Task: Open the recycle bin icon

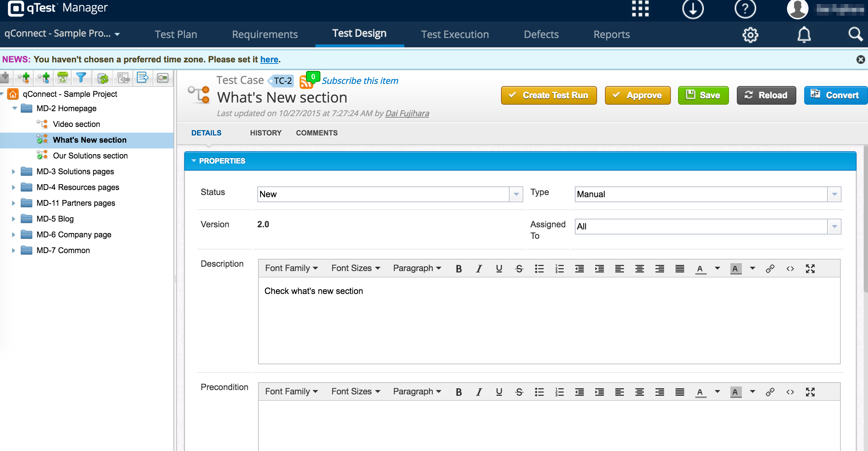Action: coord(63,77)
